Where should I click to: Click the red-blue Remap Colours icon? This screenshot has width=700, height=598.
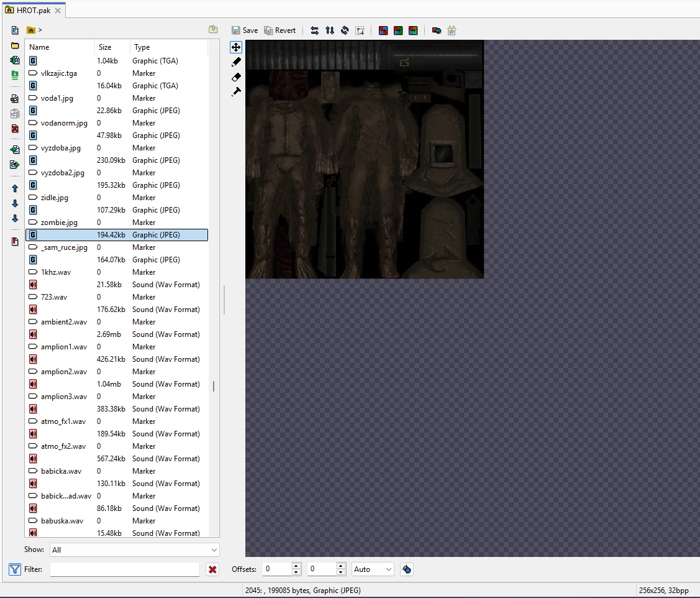[383, 30]
